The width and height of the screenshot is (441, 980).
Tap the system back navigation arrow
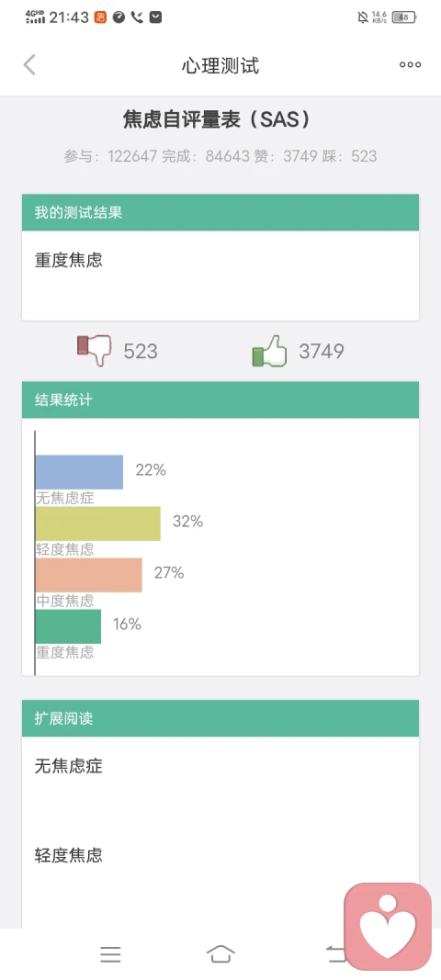coord(335,953)
